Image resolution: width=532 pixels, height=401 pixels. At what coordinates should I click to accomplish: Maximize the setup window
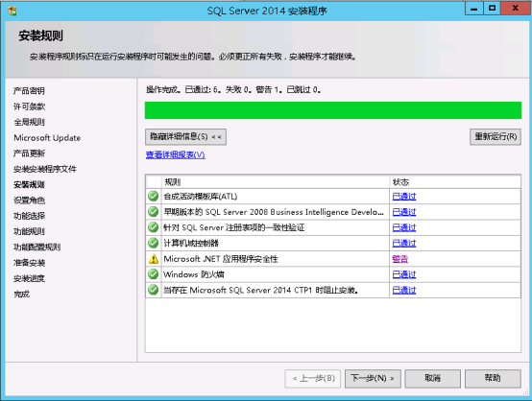coord(492,8)
